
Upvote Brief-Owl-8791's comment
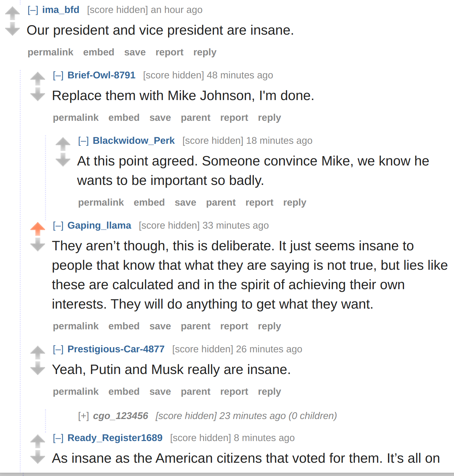[x=38, y=79]
